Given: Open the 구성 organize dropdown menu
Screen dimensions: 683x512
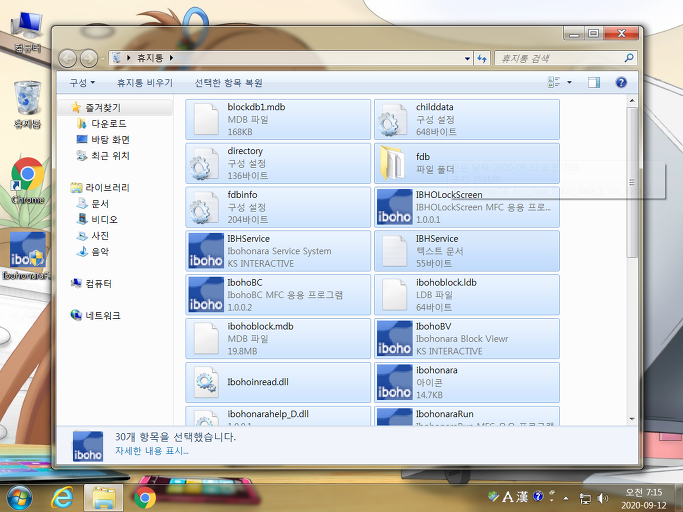Looking at the screenshot, I should 82,83.
